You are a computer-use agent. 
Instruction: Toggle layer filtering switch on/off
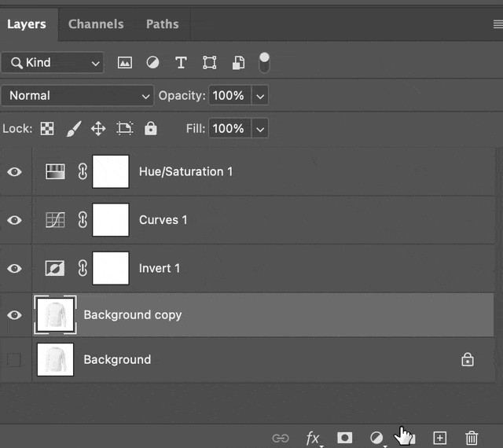(x=264, y=63)
